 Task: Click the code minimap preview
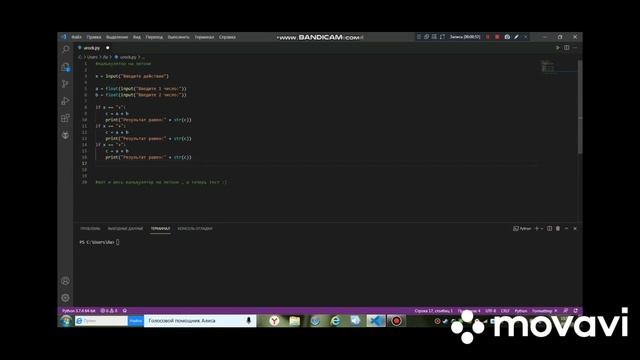click(x=547, y=67)
